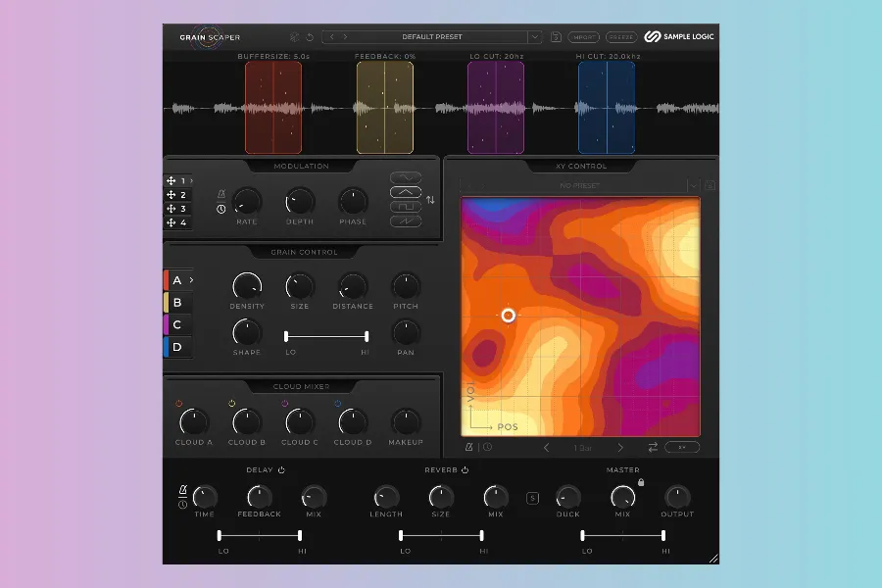Click the save preset icon
882x588 pixels.
click(x=556, y=37)
